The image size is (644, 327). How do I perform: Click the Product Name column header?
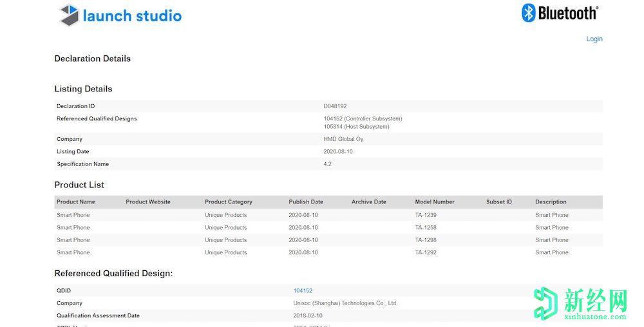pyautogui.click(x=76, y=202)
